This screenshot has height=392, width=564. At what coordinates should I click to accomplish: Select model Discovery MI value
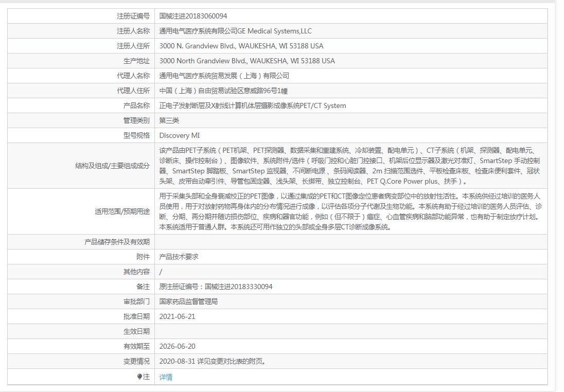pyautogui.click(x=180, y=136)
